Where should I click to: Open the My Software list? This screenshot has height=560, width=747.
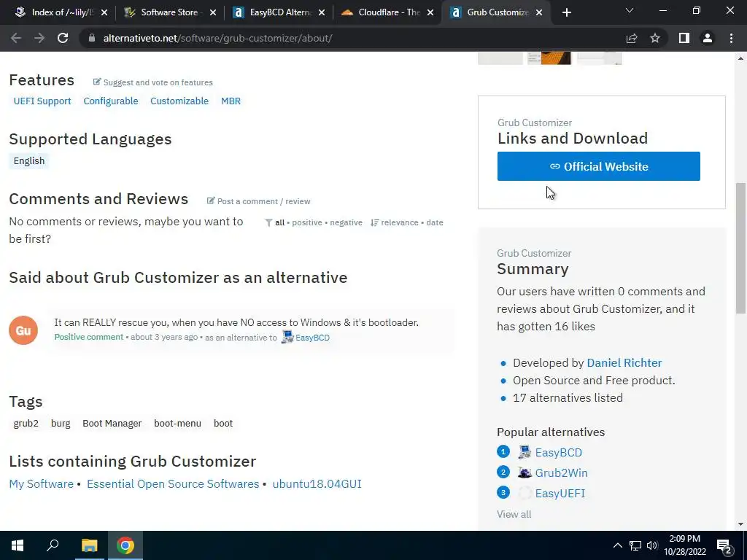[42, 484]
